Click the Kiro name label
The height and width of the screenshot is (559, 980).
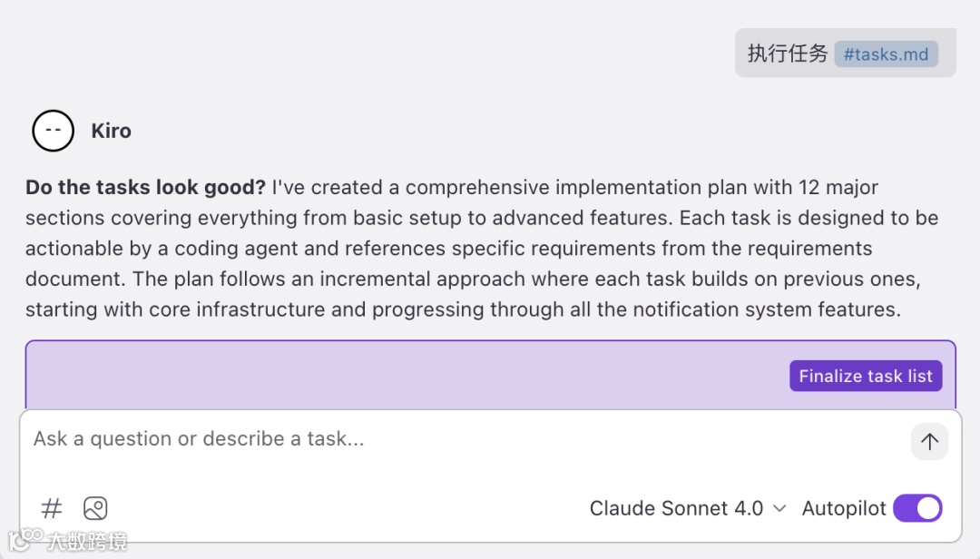coord(112,131)
